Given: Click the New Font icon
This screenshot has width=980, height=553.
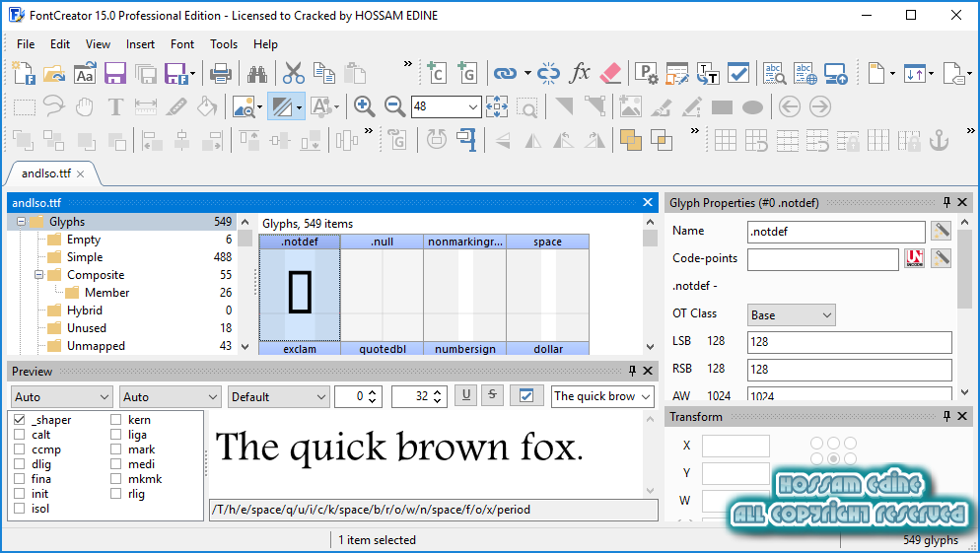Looking at the screenshot, I should (x=24, y=73).
